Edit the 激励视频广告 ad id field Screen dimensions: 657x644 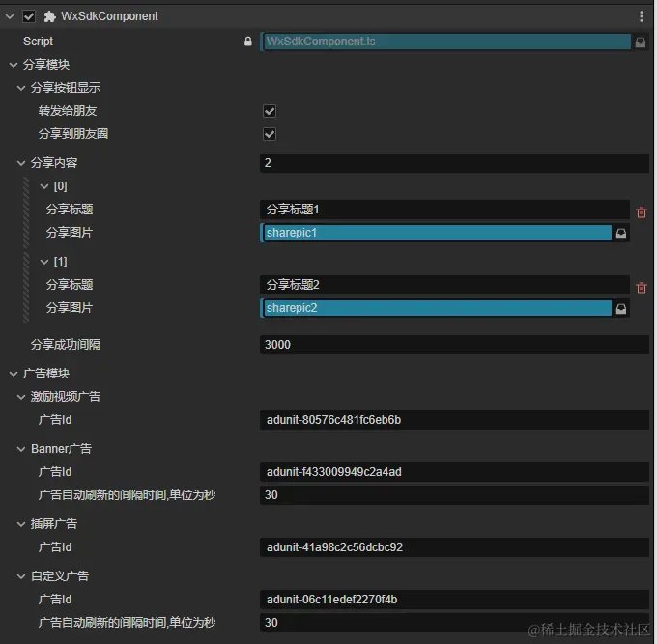tap(454, 420)
